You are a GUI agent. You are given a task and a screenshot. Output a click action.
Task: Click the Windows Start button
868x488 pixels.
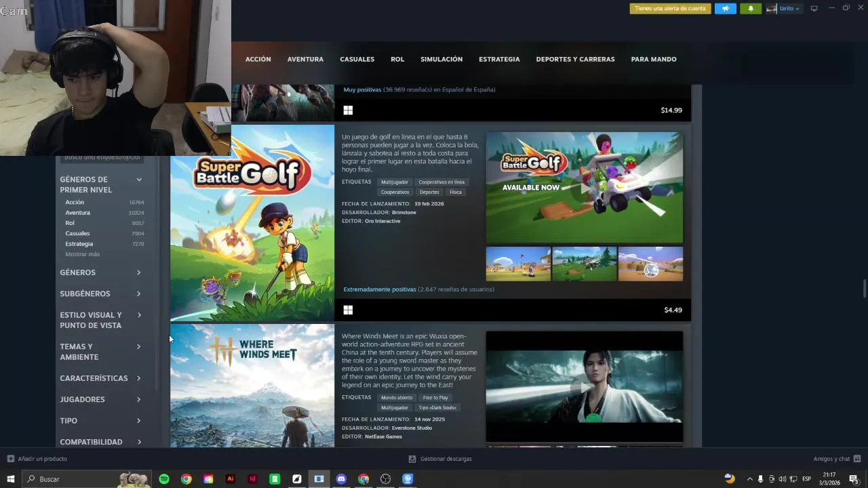click(x=11, y=479)
